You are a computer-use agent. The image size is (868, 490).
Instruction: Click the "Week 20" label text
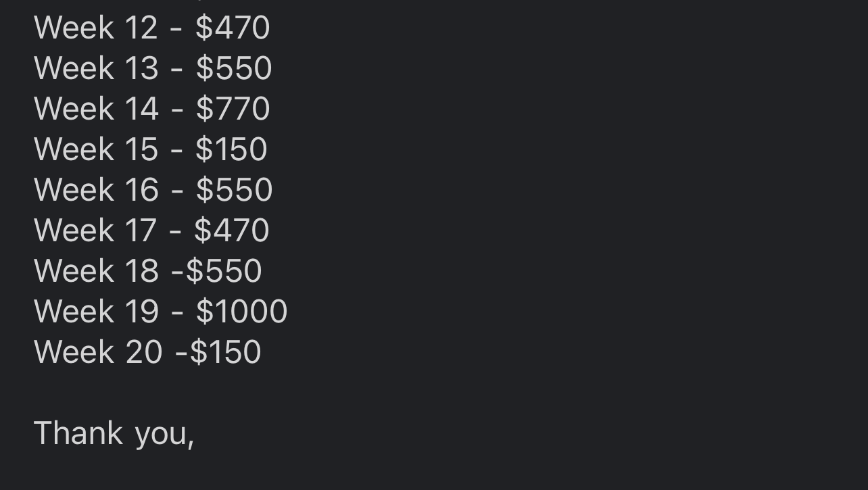[97, 353]
